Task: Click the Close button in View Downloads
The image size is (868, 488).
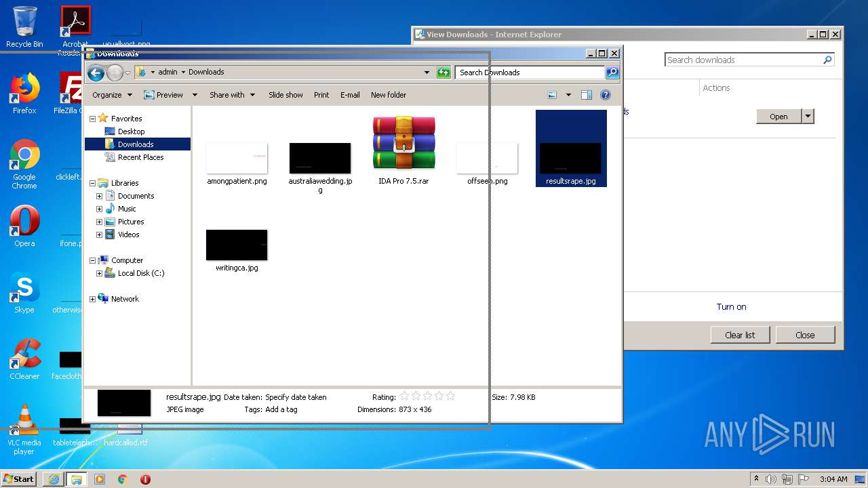Action: pyautogui.click(x=805, y=335)
